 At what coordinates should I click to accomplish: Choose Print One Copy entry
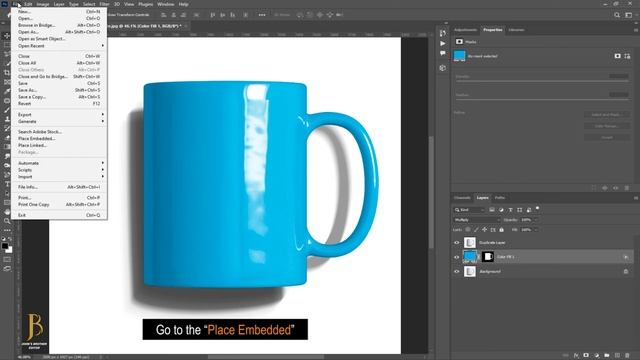(x=59, y=204)
